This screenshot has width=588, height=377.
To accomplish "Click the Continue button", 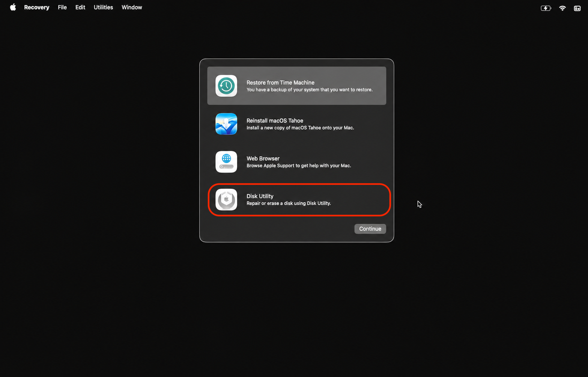I will [370, 229].
